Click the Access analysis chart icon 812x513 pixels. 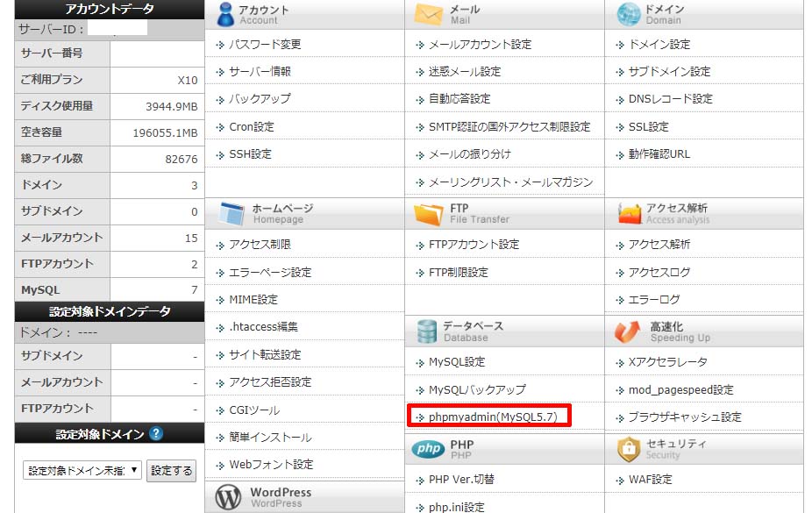[x=629, y=214]
